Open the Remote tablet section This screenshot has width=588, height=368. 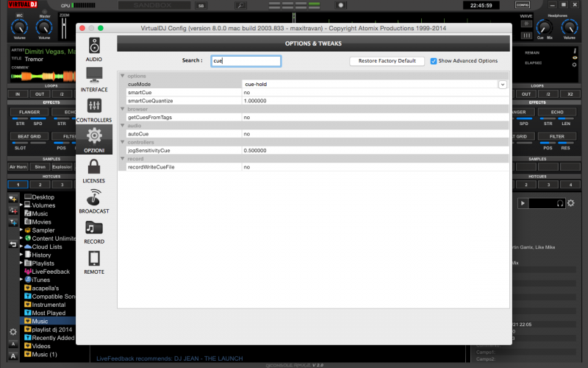click(x=94, y=262)
